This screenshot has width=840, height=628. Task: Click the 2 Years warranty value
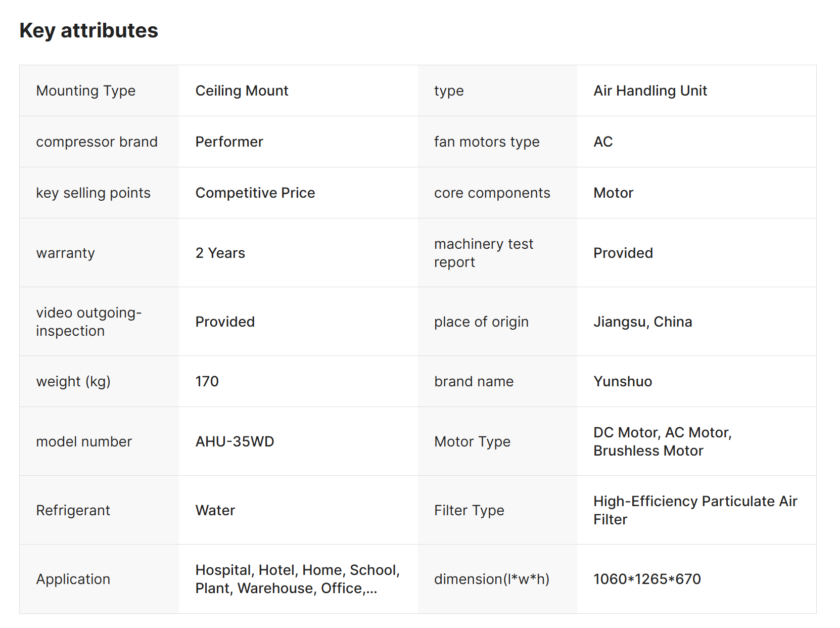click(x=220, y=253)
